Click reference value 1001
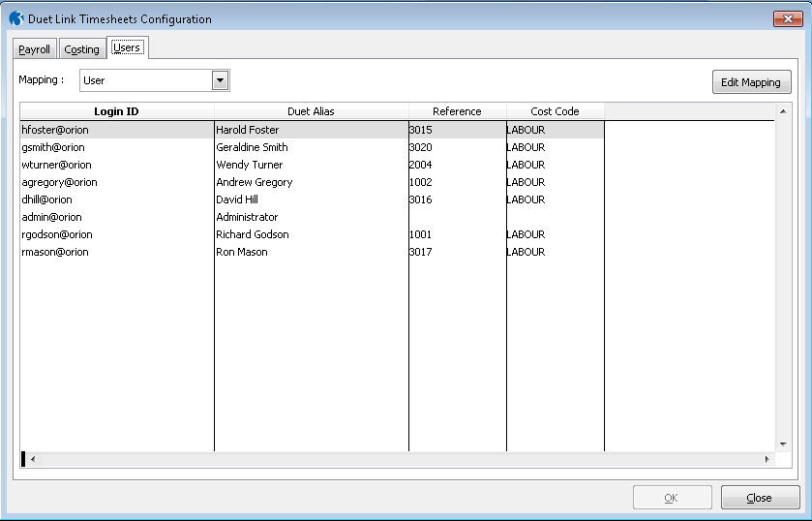The height and width of the screenshot is (521, 812). 420,235
